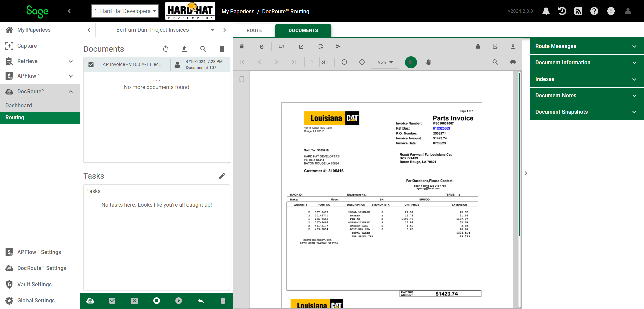Open the alert badge icon
This screenshot has height=309, width=644.
[611, 11]
